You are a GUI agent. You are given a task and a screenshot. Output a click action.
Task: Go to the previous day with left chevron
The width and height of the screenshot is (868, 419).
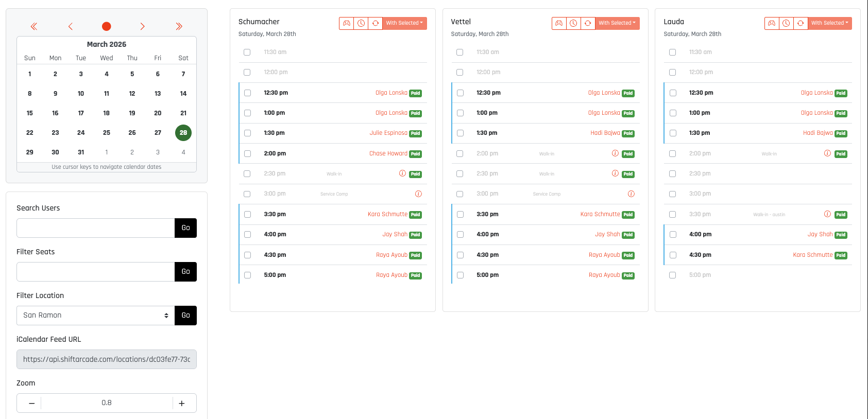pyautogui.click(x=71, y=26)
